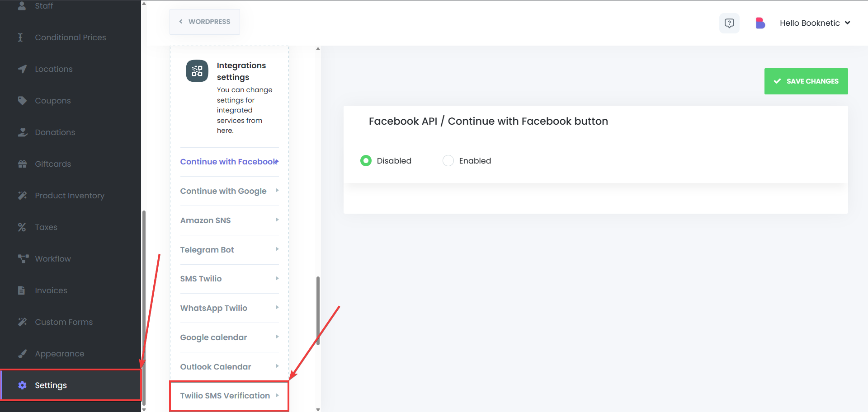Open Continue with Facebook settings
Screen dimensions: 868x412
(229, 162)
